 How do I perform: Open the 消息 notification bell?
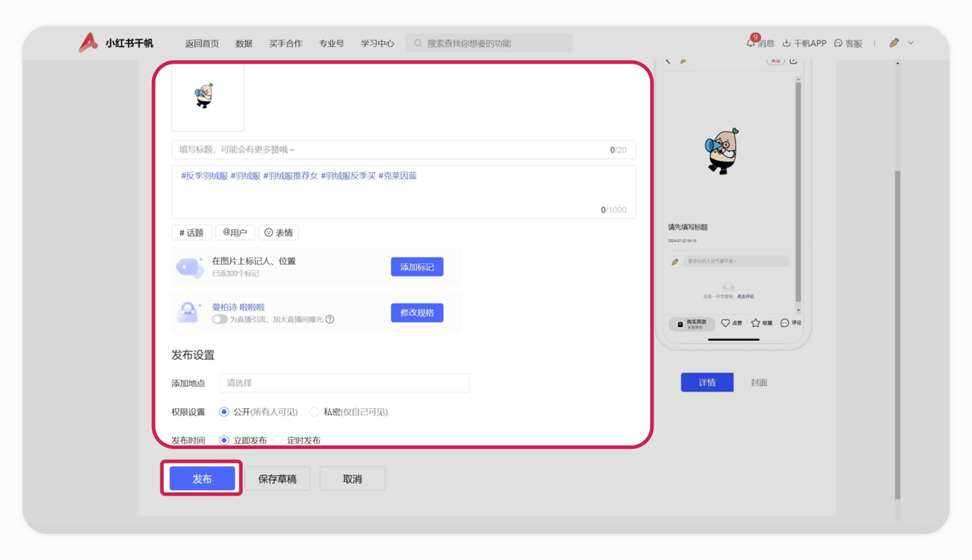tap(751, 43)
